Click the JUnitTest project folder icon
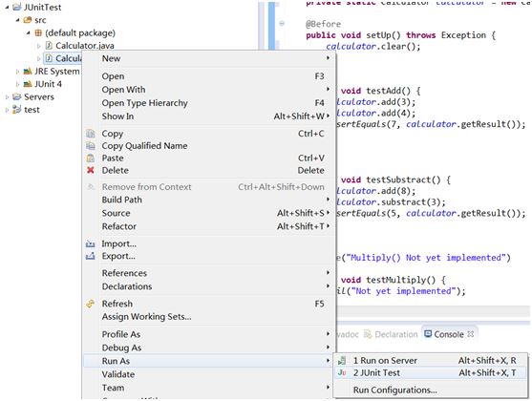Image resolution: width=532 pixels, height=401 pixels. [x=17, y=7]
